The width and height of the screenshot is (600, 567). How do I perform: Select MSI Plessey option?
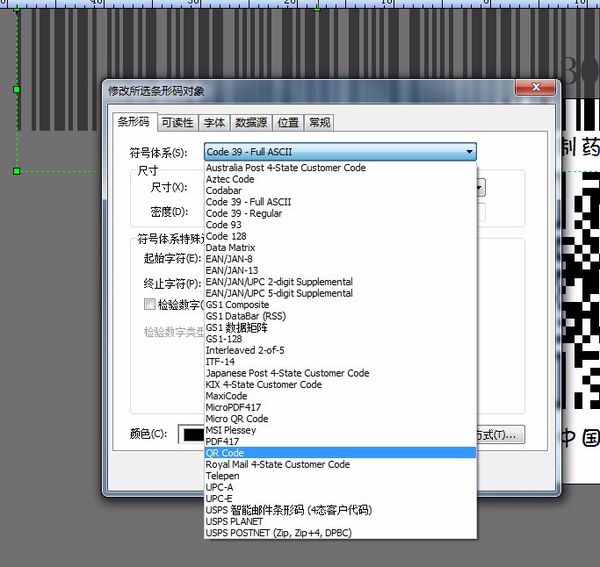[x=340, y=430]
